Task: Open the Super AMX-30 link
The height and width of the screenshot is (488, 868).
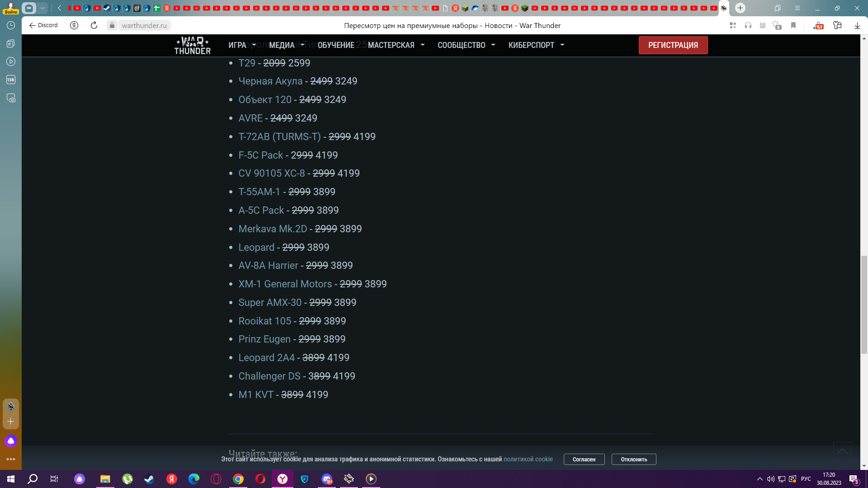Action: point(270,303)
